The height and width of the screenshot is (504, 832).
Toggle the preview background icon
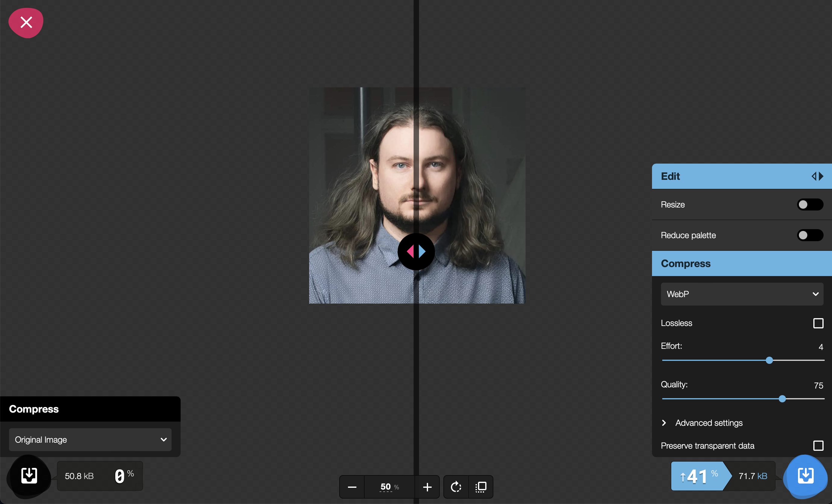[x=481, y=487]
